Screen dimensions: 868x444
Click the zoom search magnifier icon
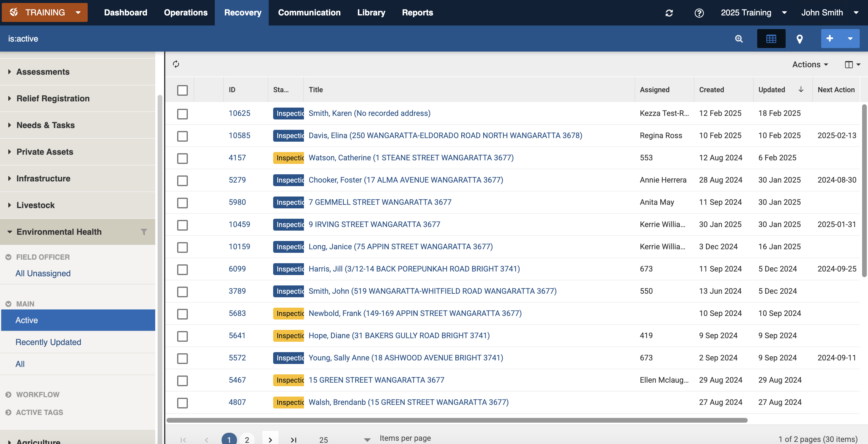pos(739,39)
